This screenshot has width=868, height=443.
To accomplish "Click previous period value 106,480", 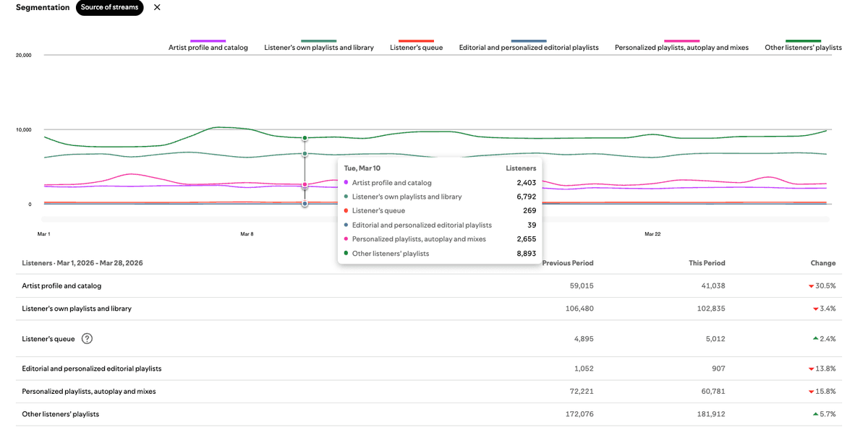I will click(579, 309).
